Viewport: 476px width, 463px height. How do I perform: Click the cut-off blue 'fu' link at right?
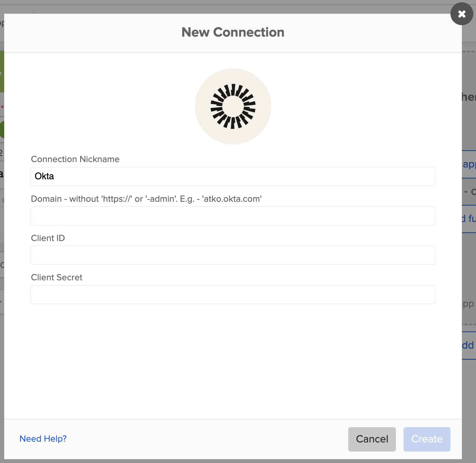(x=470, y=218)
